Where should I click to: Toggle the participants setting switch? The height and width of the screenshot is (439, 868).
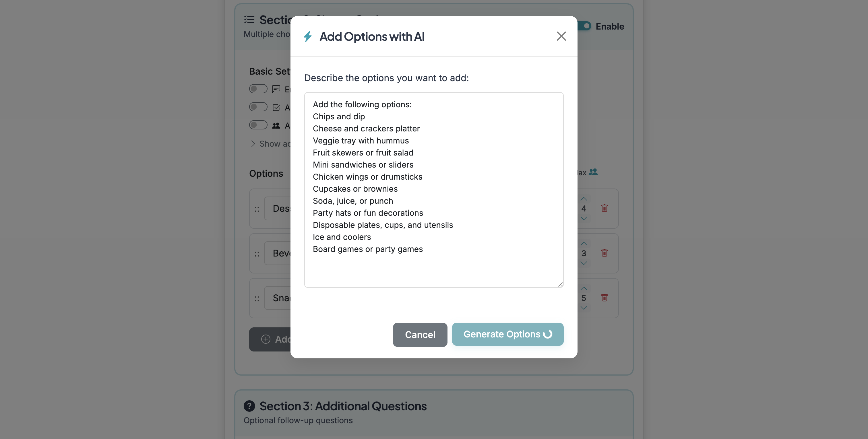pos(258,125)
